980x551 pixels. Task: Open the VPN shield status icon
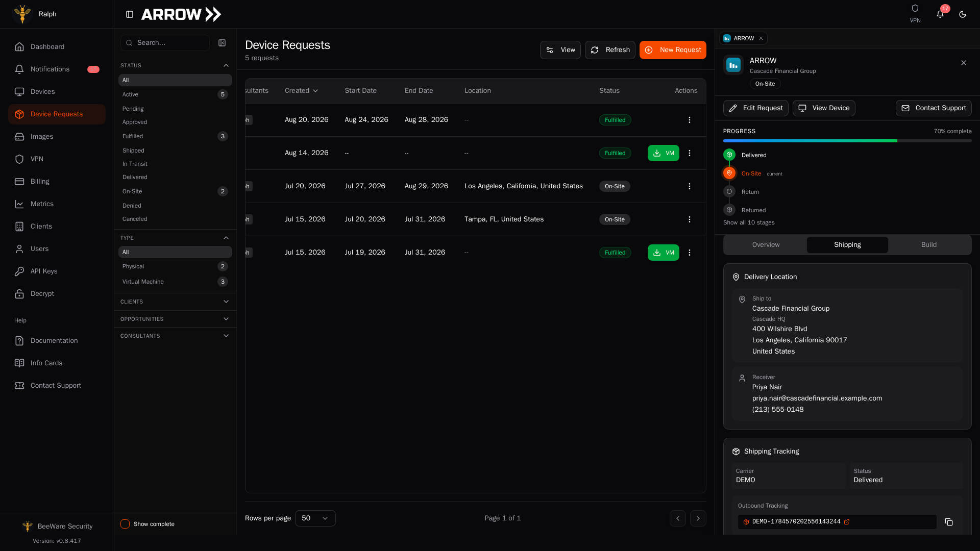915,9
